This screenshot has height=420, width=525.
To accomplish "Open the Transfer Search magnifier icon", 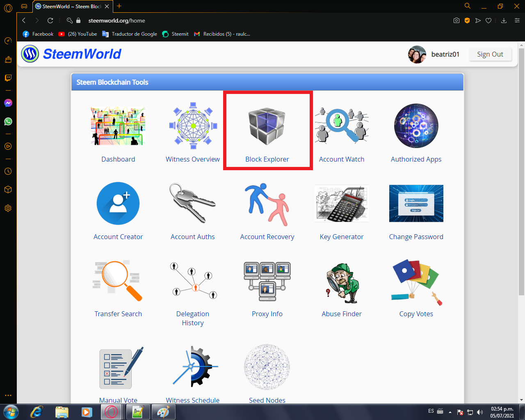I will pos(118,281).
